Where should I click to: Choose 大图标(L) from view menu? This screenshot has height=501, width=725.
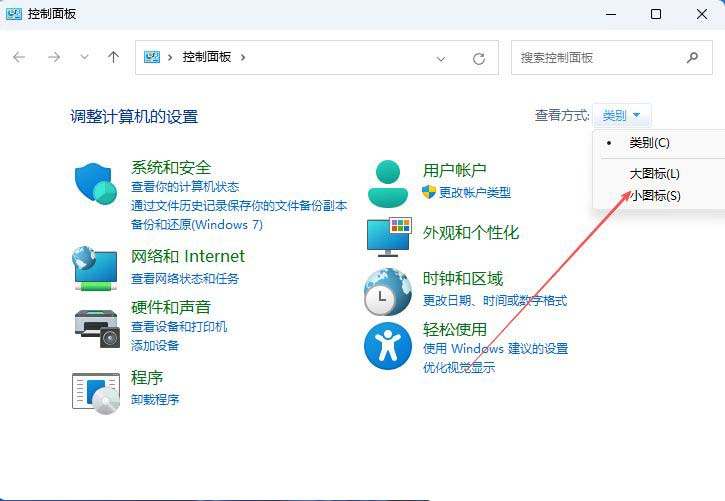pyautogui.click(x=654, y=174)
